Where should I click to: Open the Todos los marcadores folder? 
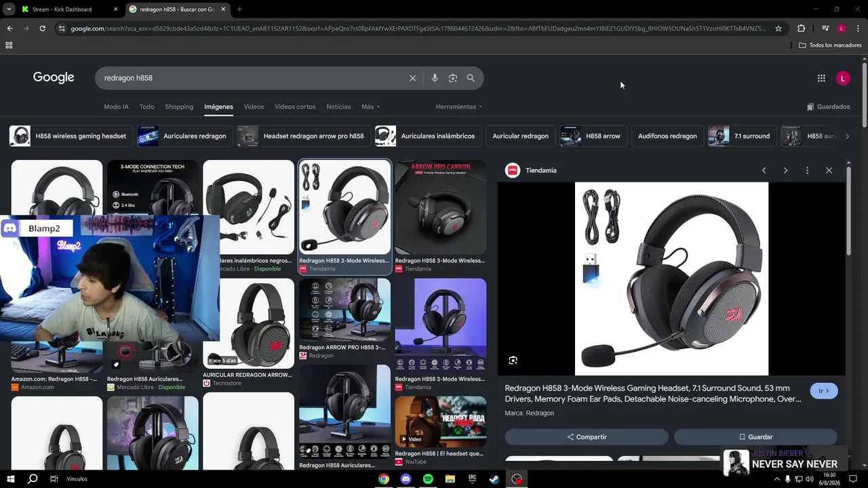(x=830, y=45)
